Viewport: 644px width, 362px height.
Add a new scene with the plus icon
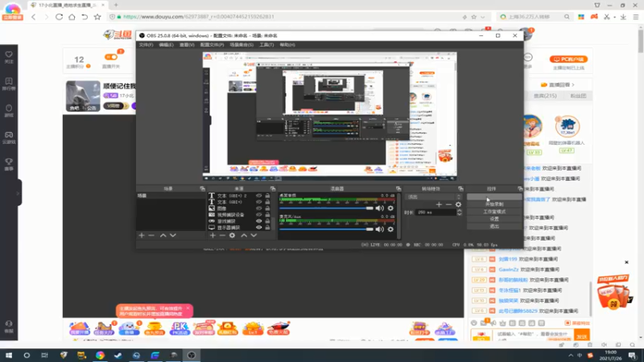(142, 236)
